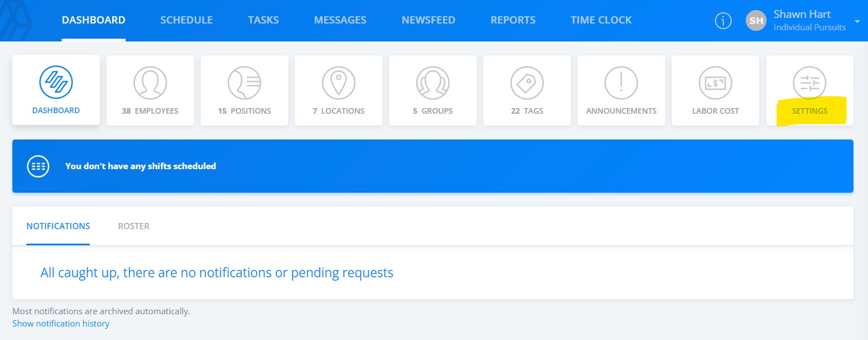Click the '5 Groups' label

[x=433, y=111]
